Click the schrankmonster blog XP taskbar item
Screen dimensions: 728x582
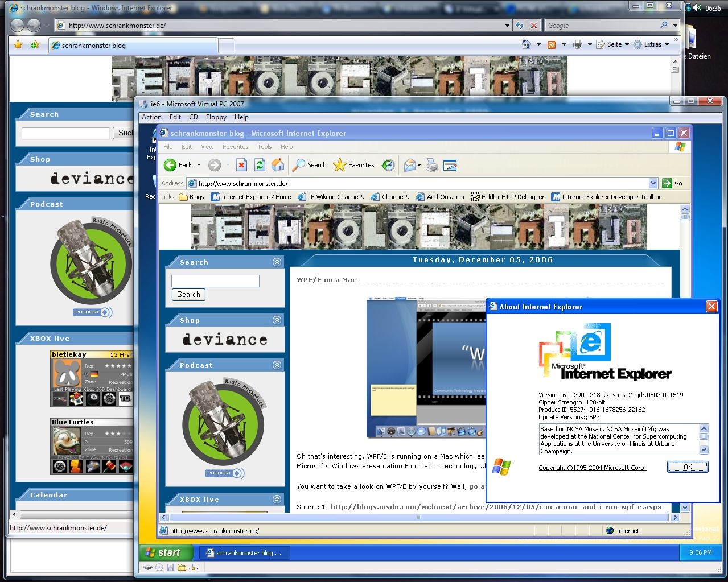[x=245, y=553]
